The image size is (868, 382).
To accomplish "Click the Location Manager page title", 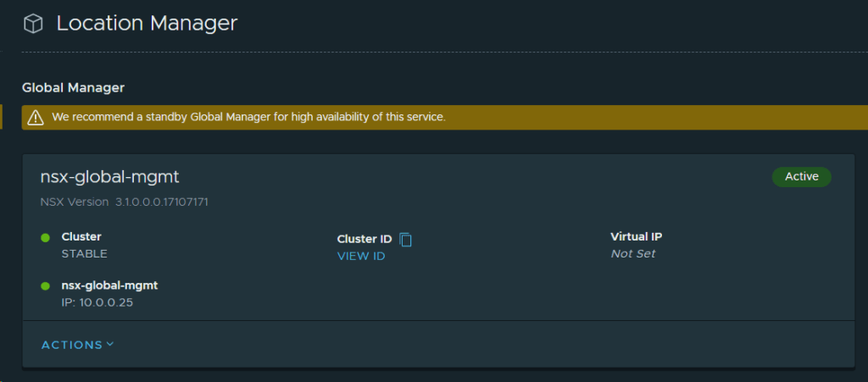I will pos(147,24).
